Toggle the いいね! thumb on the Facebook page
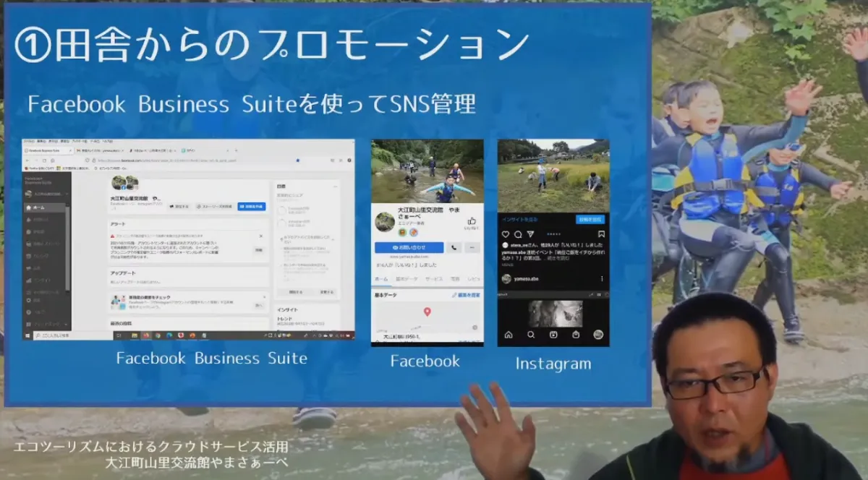The image size is (868, 480). click(472, 222)
